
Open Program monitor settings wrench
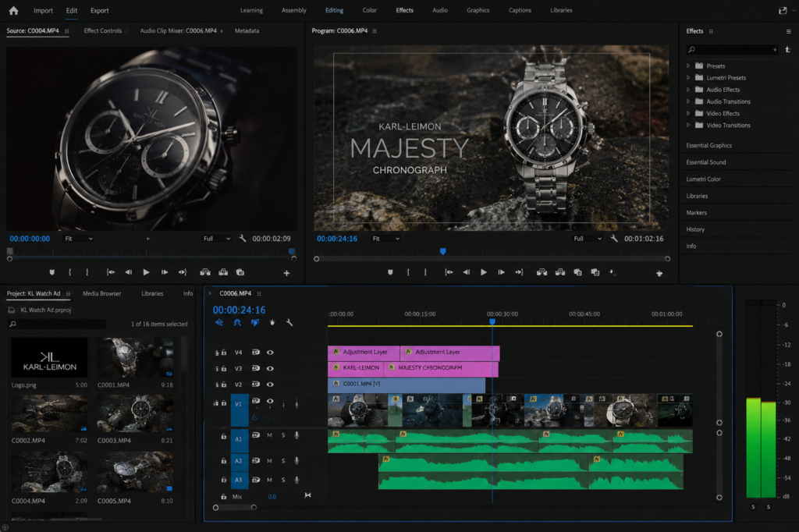pyautogui.click(x=614, y=238)
